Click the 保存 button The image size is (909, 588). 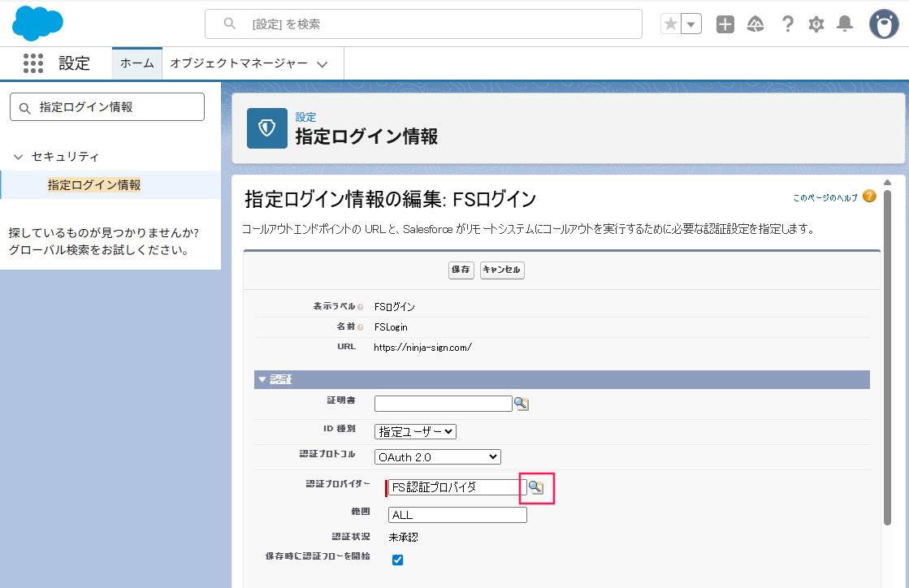click(461, 270)
